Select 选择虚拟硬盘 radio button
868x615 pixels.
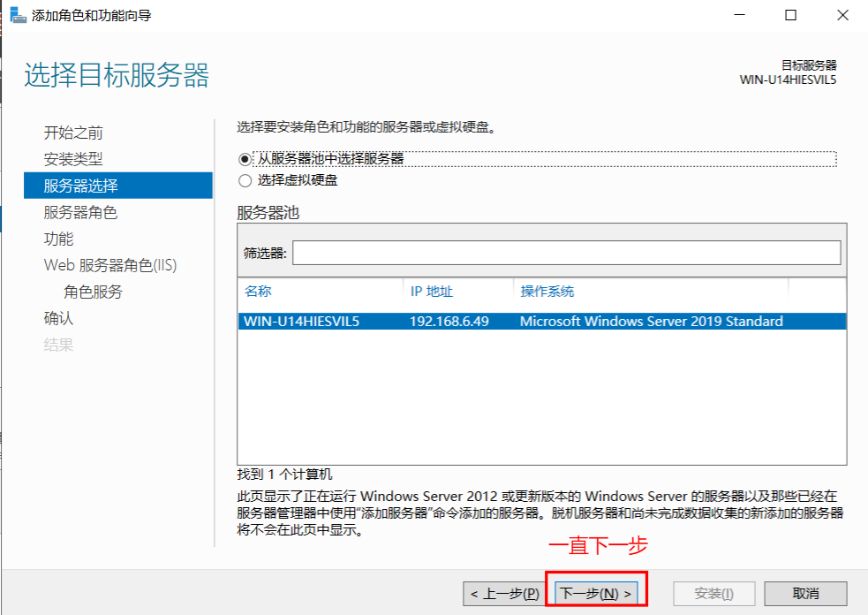245,180
